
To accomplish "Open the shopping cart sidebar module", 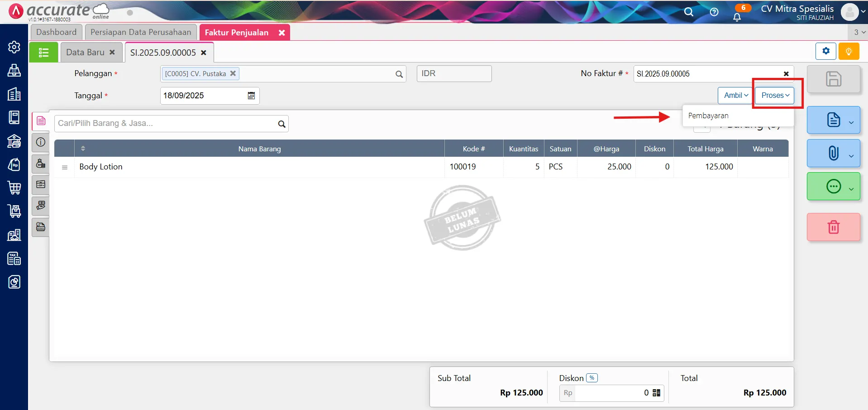I will [14, 188].
